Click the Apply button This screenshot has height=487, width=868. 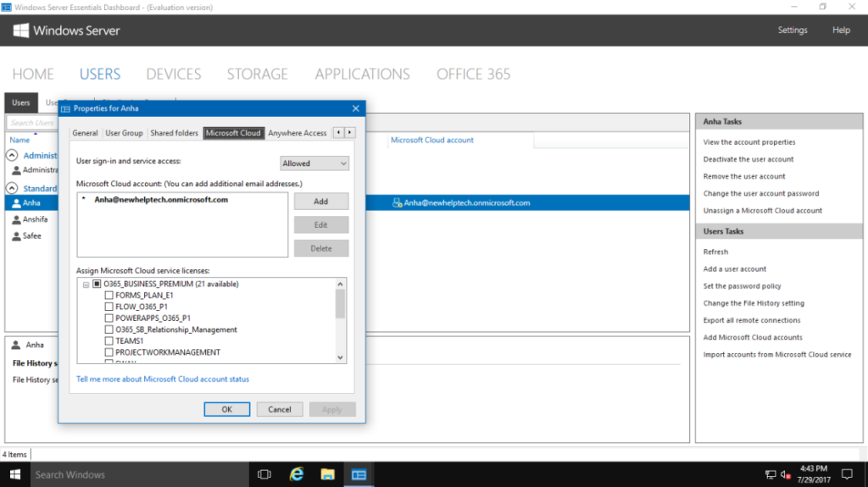coord(332,410)
